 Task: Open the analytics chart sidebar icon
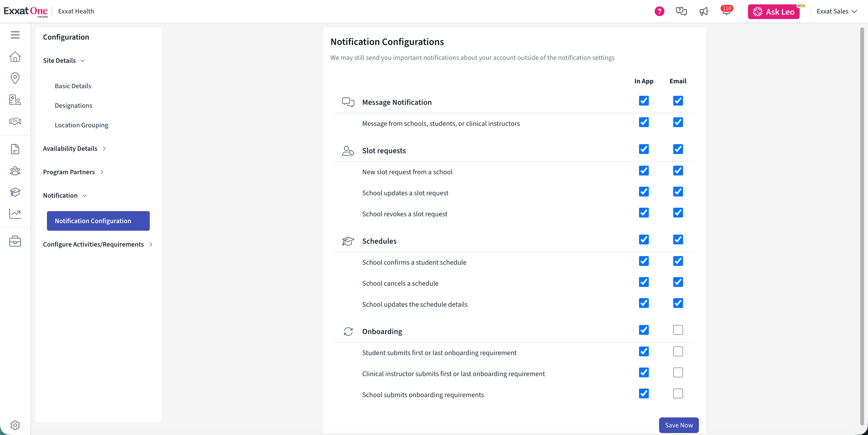15,213
